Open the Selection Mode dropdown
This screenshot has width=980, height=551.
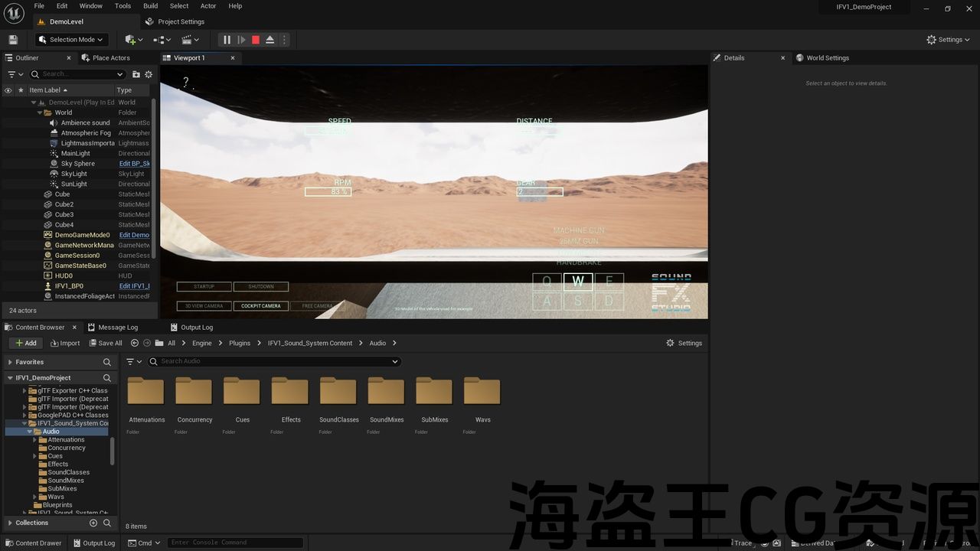pyautogui.click(x=72, y=40)
